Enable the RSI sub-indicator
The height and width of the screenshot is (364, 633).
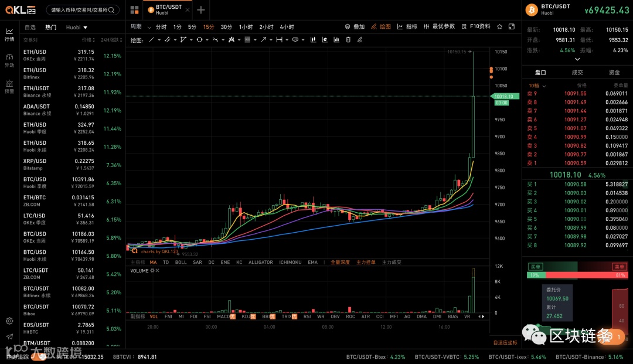(x=307, y=317)
